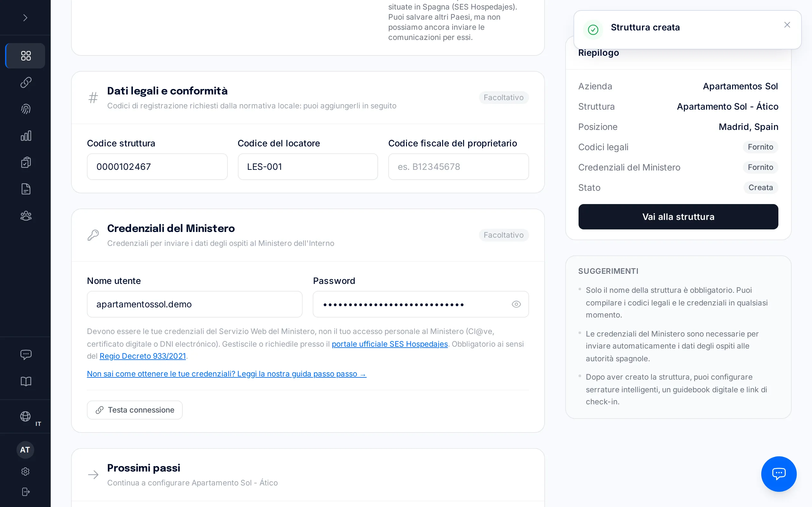Open the link integrations icon in sidebar
812x507 pixels.
click(x=25, y=82)
